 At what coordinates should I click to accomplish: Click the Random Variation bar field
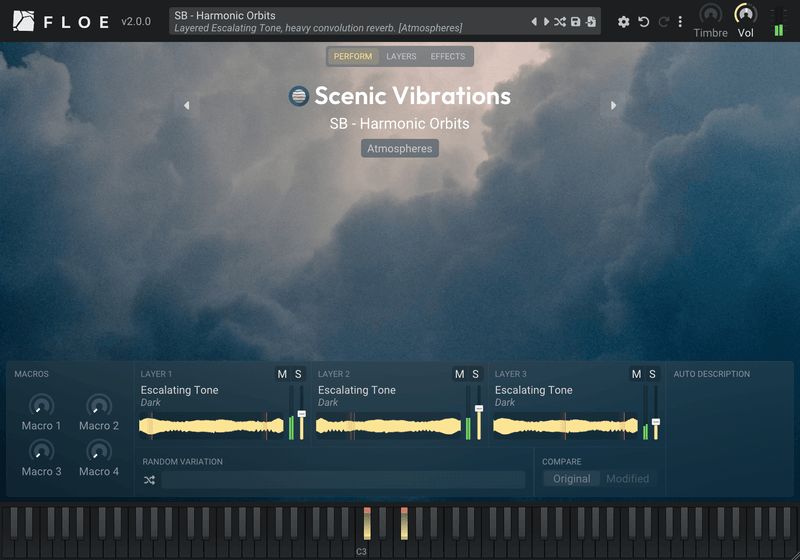tap(343, 480)
